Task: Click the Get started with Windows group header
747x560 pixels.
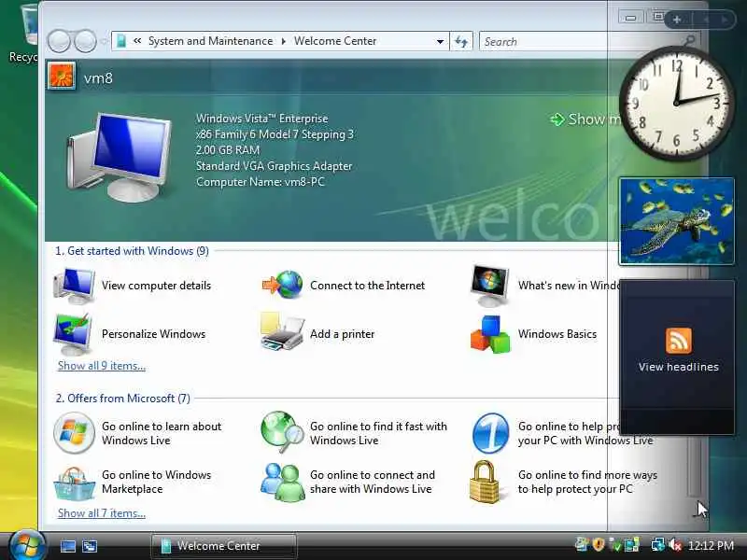Action: [132, 251]
